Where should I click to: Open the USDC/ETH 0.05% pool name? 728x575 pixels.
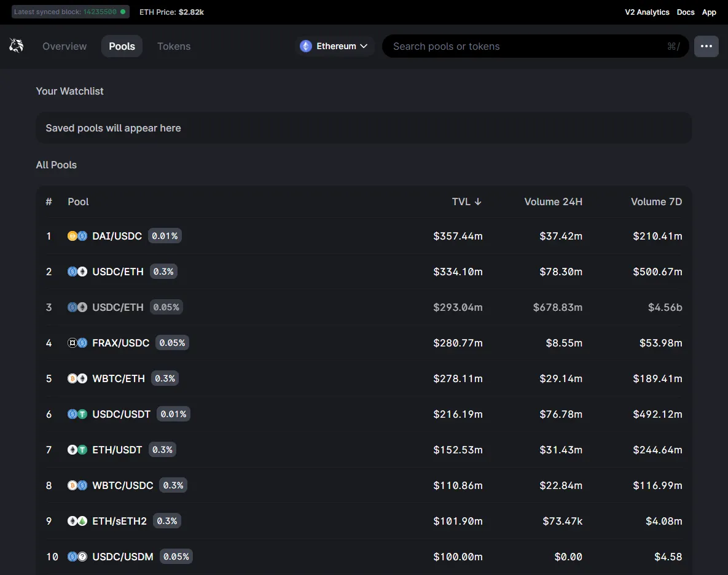pos(118,307)
